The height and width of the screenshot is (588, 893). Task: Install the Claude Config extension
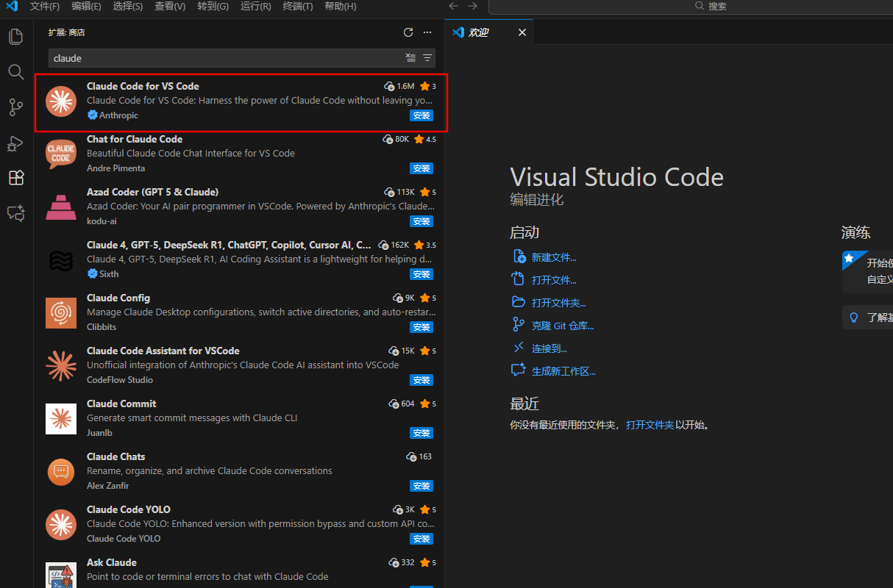[421, 327]
